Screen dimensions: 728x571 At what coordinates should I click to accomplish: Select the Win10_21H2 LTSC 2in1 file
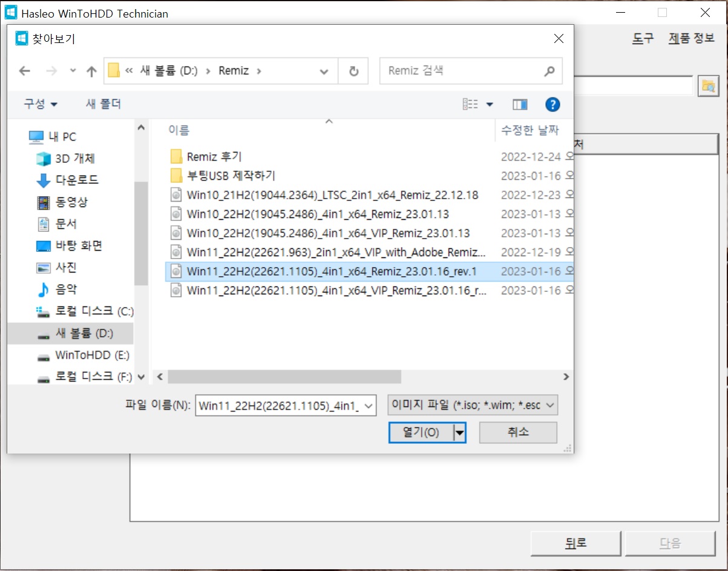click(332, 195)
